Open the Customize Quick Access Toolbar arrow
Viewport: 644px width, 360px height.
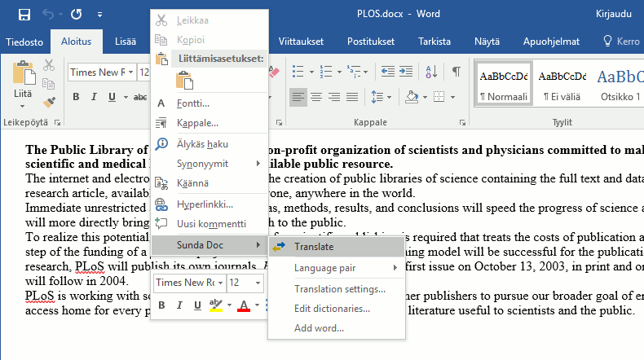pyautogui.click(x=99, y=15)
